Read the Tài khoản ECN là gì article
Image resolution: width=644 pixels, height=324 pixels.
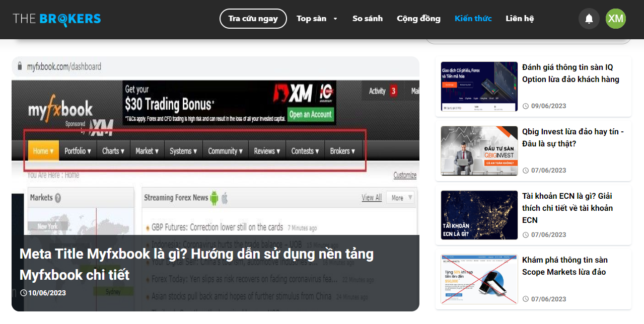[x=567, y=208]
